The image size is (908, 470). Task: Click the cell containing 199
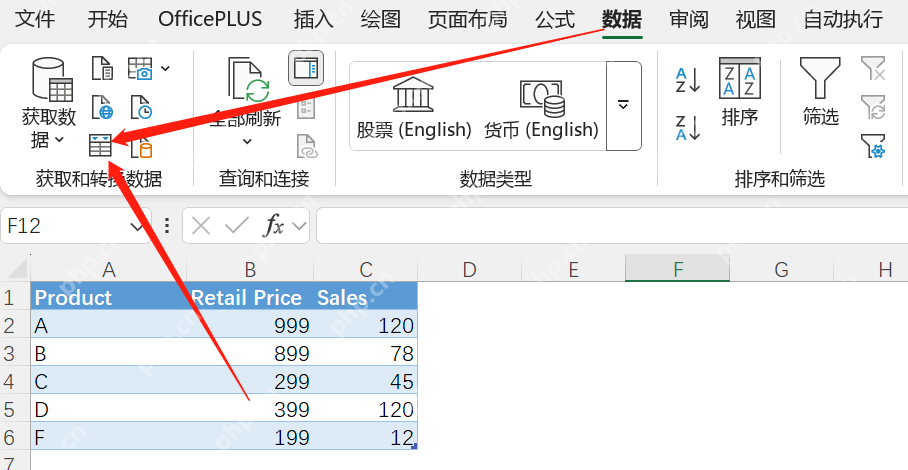(x=250, y=436)
